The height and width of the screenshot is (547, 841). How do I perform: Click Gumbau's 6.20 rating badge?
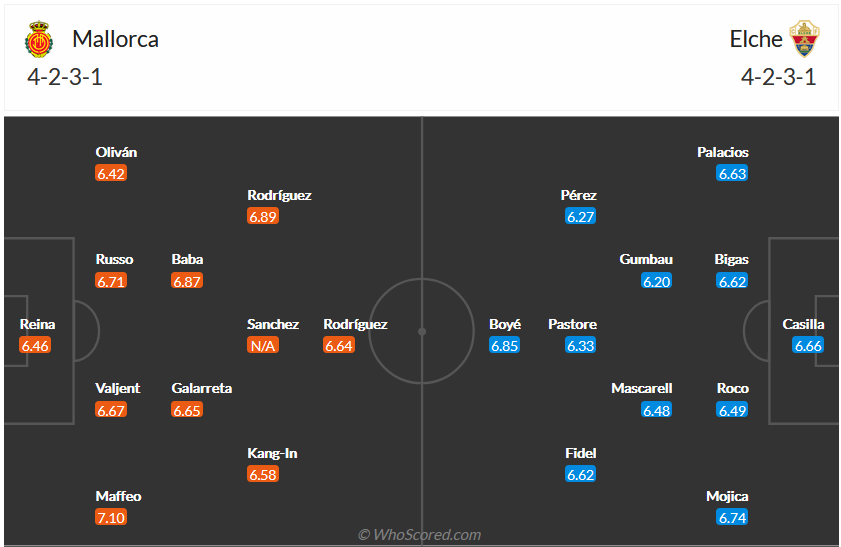656,281
